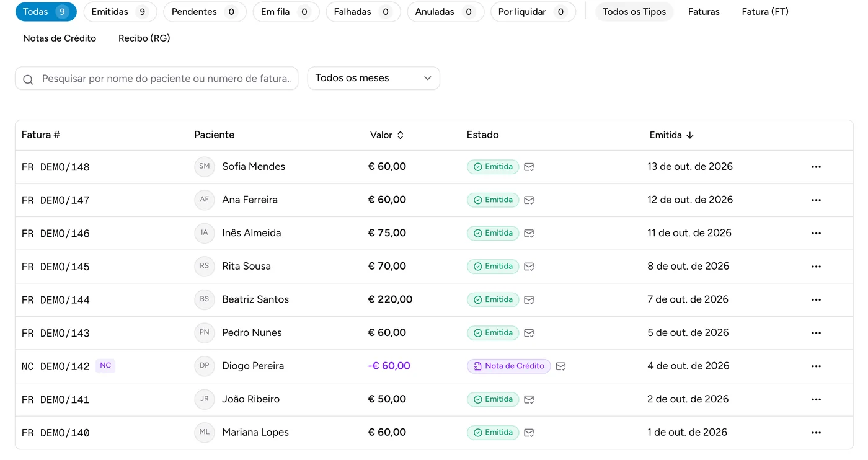This screenshot has height=460, width=868.
Task: Click the email icon in Inês Almeida's row
Action: click(x=529, y=233)
